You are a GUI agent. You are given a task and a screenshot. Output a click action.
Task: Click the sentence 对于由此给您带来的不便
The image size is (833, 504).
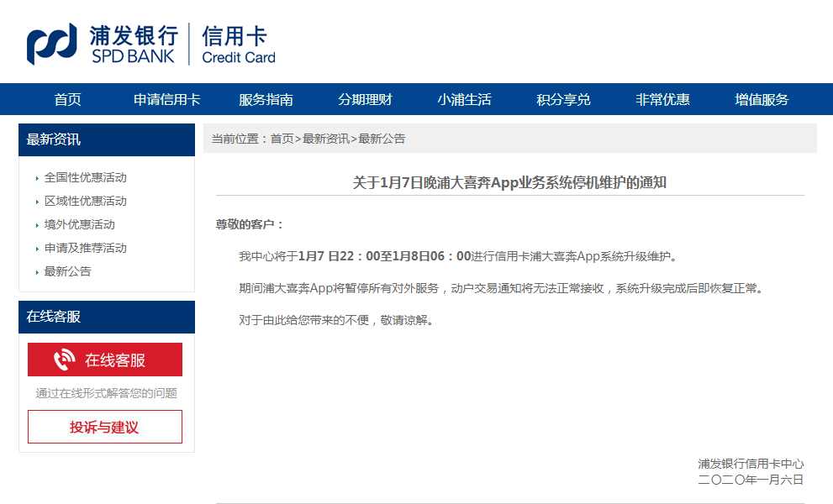336,320
